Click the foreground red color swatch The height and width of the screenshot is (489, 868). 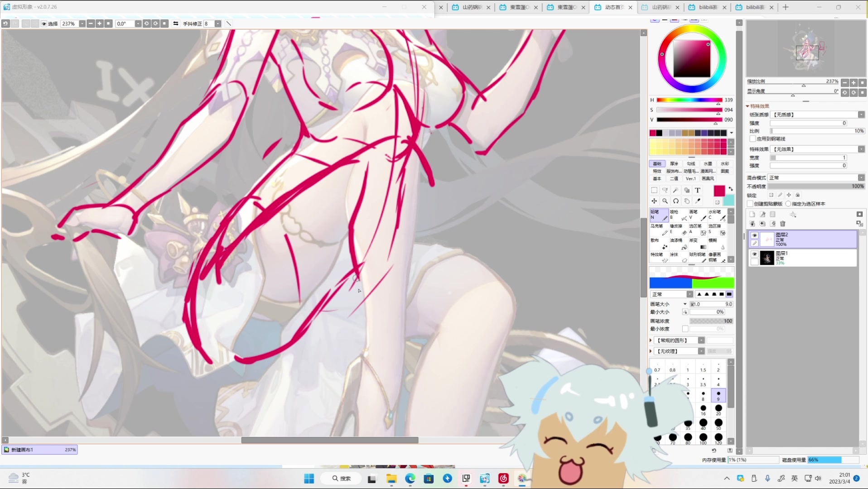click(719, 191)
